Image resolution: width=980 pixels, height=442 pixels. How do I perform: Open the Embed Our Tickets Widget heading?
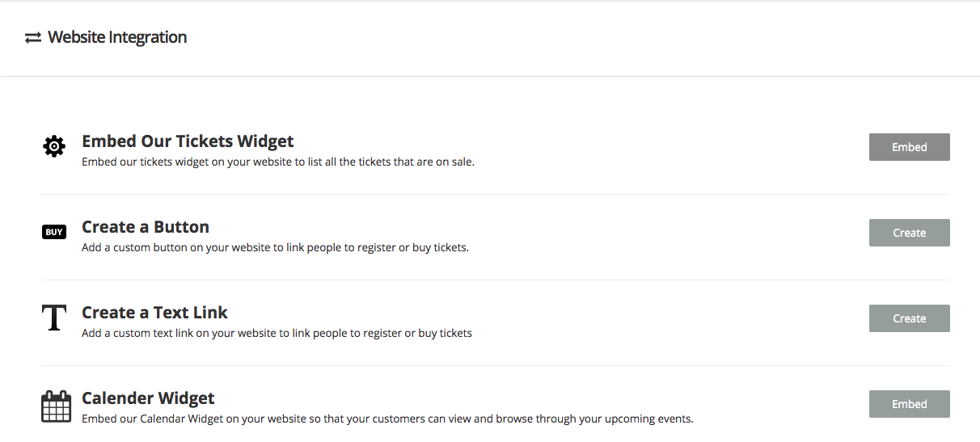188,141
